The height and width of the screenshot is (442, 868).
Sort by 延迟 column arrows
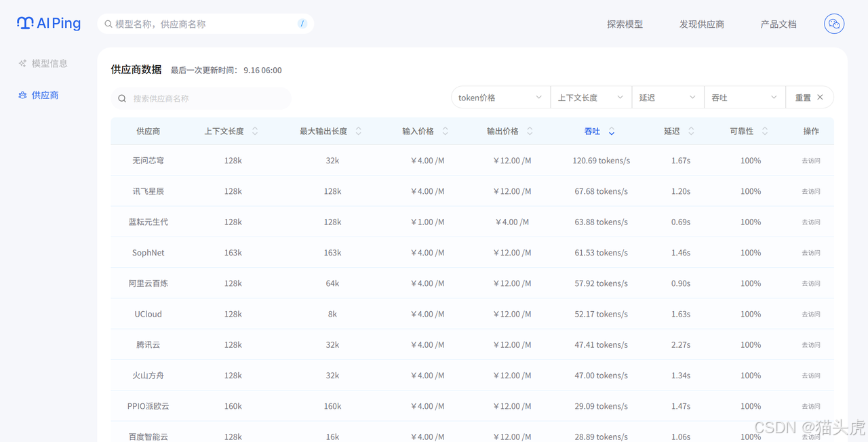[691, 131]
